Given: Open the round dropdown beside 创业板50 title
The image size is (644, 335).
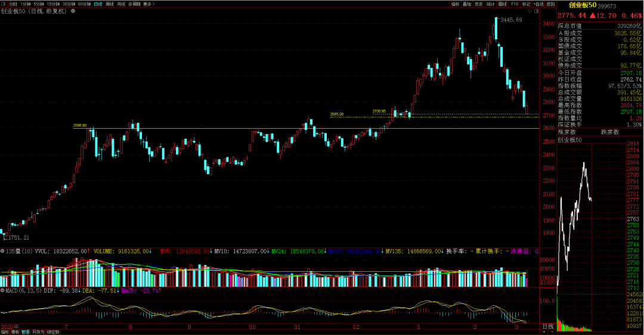Looking at the screenshot, I should [73, 11].
